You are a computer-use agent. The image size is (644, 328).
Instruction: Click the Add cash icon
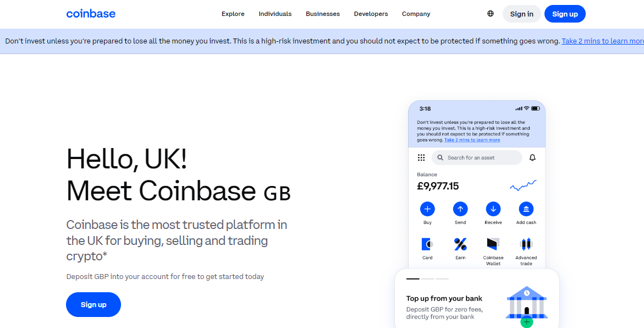click(x=526, y=209)
